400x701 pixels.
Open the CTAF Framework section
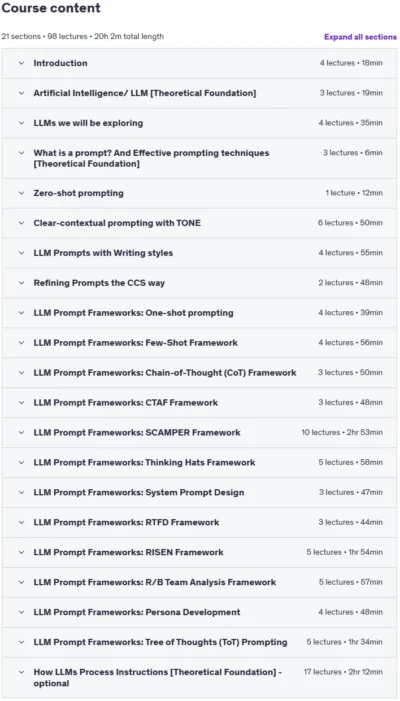point(126,403)
